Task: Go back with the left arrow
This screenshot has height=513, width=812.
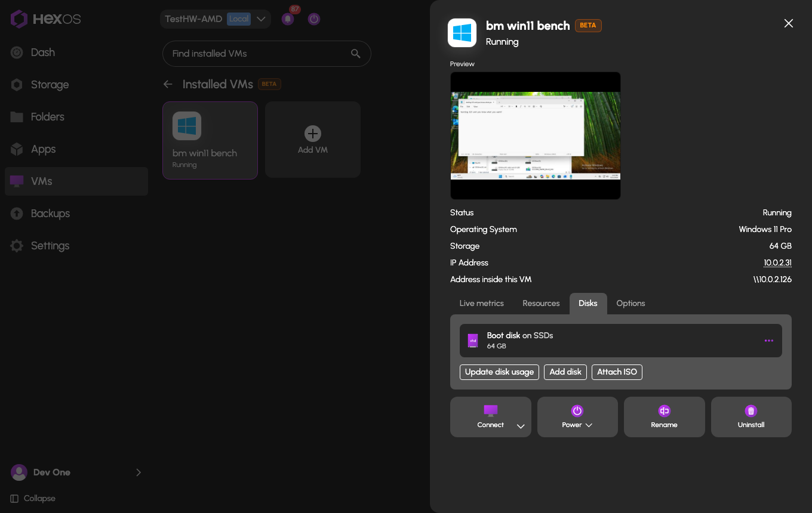Action: [168, 84]
